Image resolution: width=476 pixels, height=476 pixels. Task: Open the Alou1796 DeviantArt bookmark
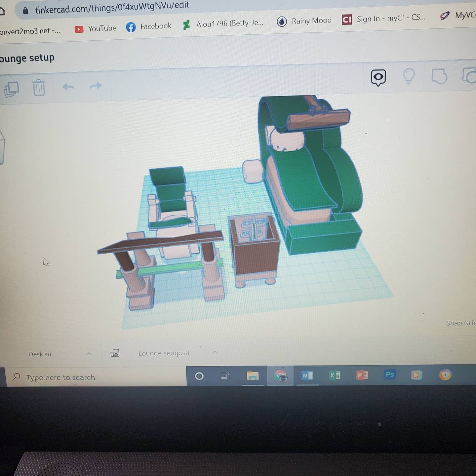[223, 24]
